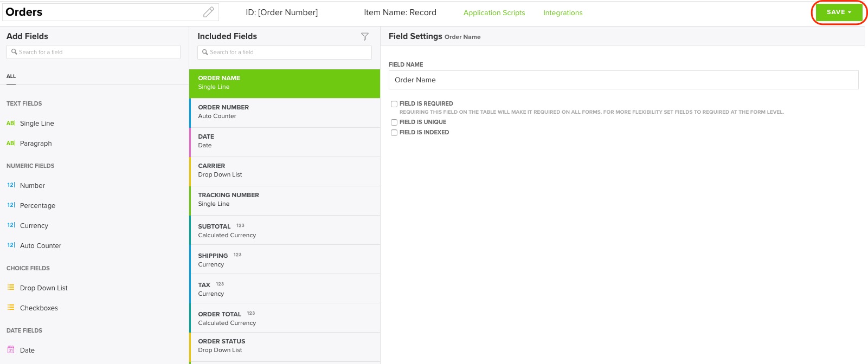Viewport: 868px width, 364px height.
Task: Add a Percentage field
Action: point(37,205)
